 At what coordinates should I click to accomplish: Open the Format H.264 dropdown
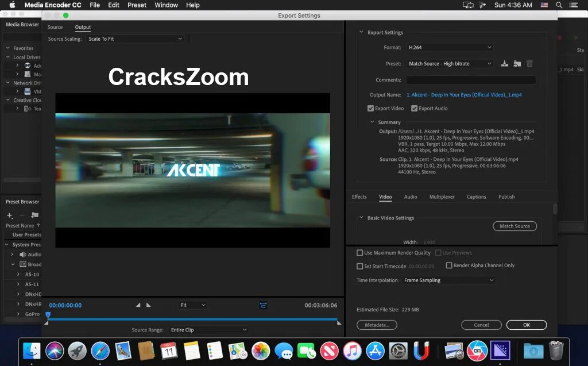[450, 47]
